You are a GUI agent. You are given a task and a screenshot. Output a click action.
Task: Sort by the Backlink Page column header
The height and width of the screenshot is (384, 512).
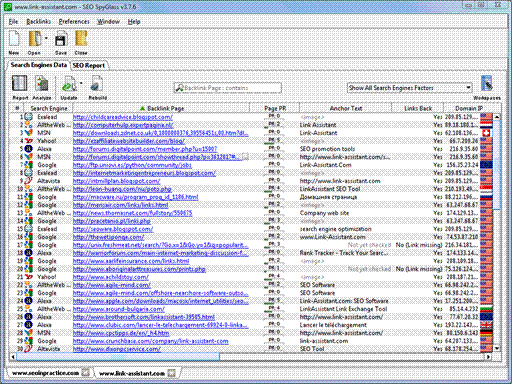coord(161,108)
